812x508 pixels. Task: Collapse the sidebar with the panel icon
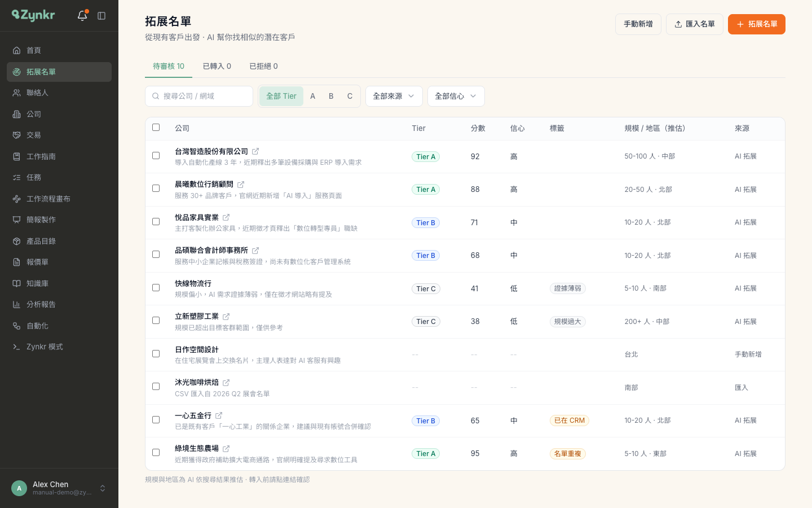pyautogui.click(x=101, y=16)
